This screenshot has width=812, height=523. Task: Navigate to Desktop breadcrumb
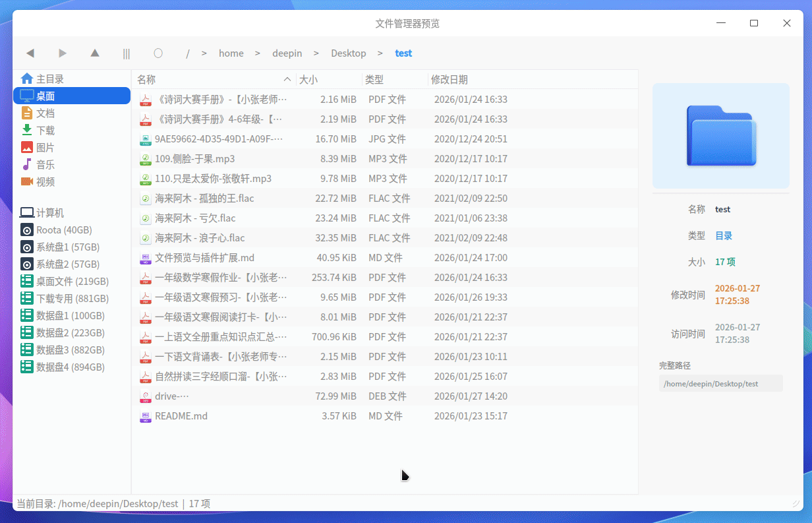point(349,53)
